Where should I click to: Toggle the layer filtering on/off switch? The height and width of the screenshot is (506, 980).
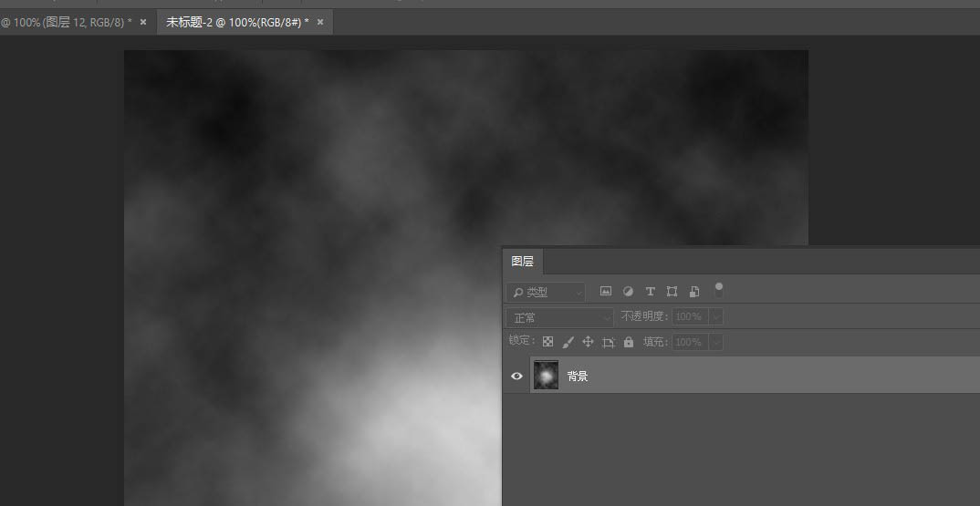[x=719, y=290]
